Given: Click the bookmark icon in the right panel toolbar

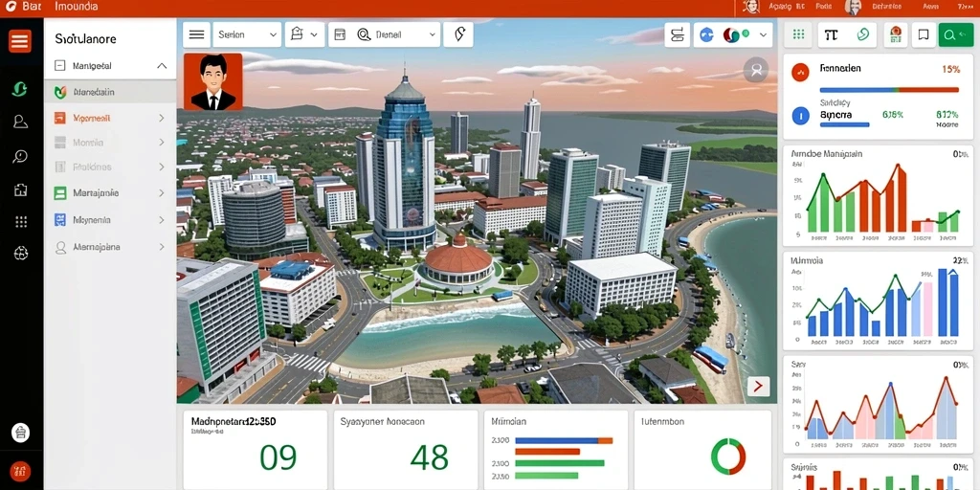Looking at the screenshot, I should tap(924, 35).
